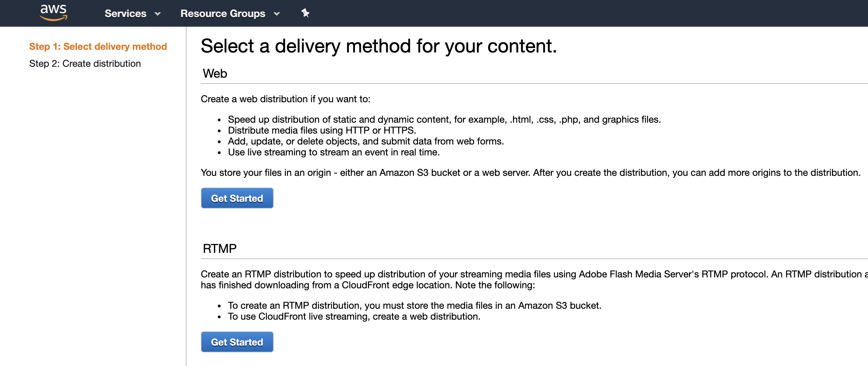This screenshot has width=868, height=366.
Task: Select Step 1: Select delivery method
Action: click(98, 46)
